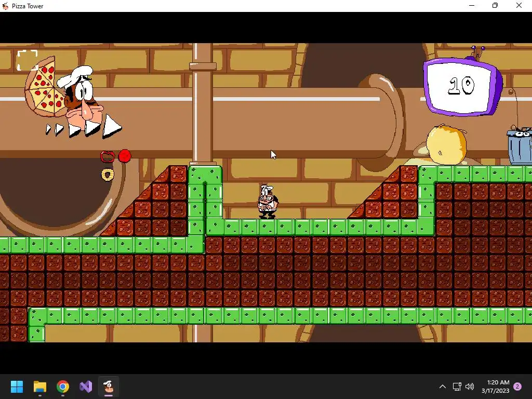This screenshot has width=532, height=399.
Task: Click the largest white speed arrow
Action: click(x=112, y=126)
